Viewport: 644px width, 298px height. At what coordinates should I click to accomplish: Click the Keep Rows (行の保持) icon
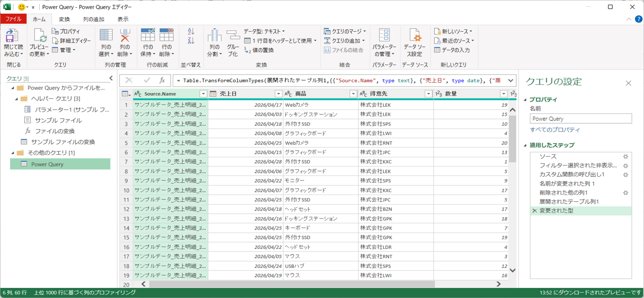tap(148, 35)
